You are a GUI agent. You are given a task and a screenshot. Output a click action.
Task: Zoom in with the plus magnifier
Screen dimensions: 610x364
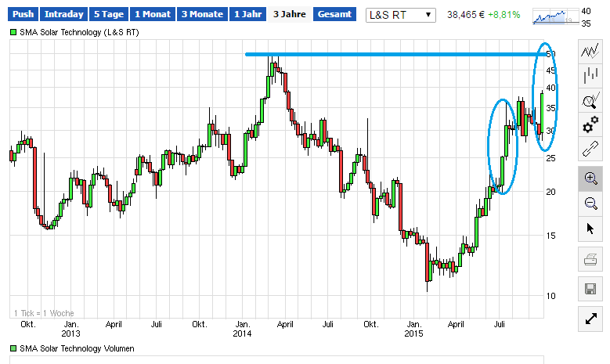[590, 178]
